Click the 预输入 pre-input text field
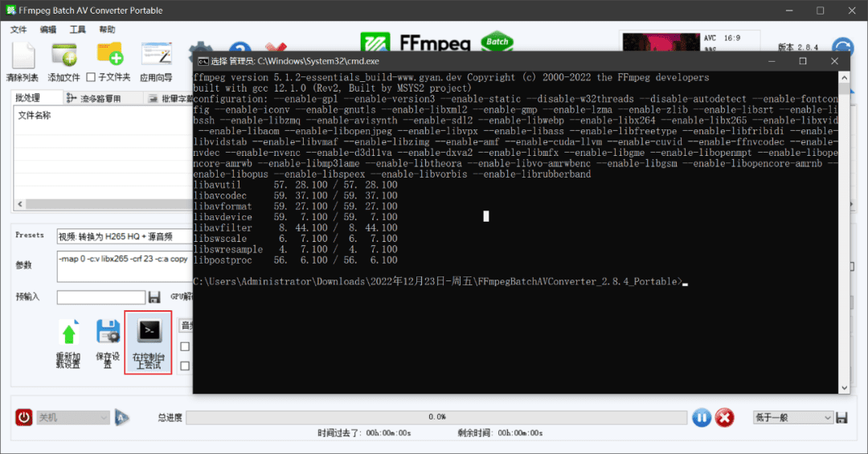 (x=100, y=297)
